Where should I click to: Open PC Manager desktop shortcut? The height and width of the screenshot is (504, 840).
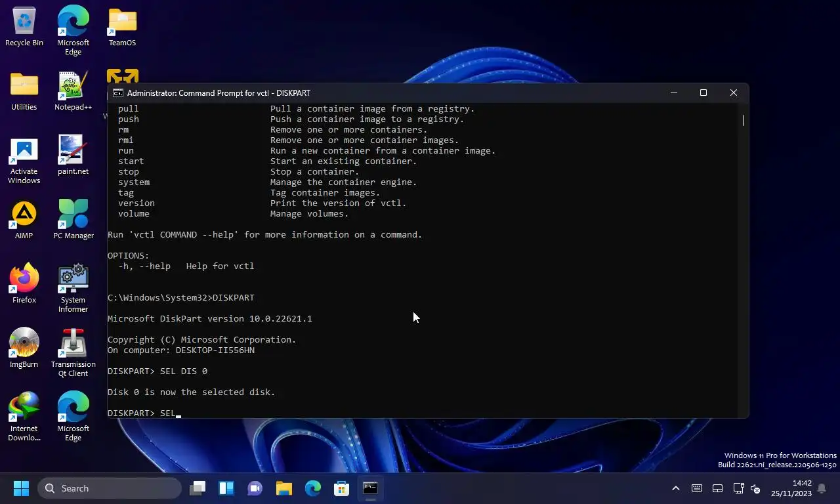(73, 220)
